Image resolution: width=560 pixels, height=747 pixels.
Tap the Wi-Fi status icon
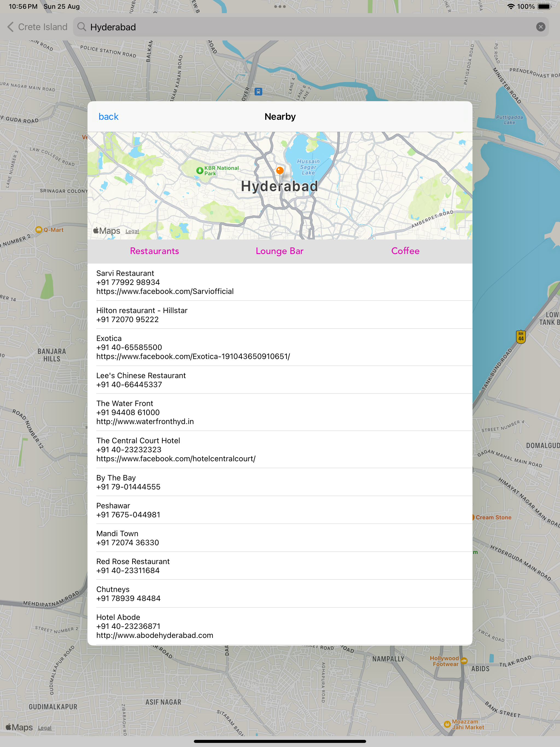(x=511, y=6)
